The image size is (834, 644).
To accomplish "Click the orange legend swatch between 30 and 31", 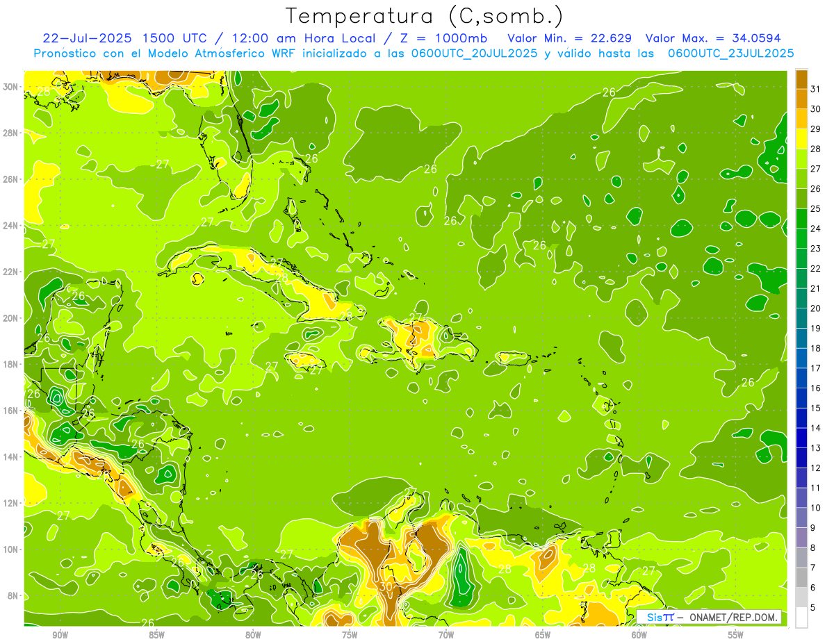I will tap(801, 99).
